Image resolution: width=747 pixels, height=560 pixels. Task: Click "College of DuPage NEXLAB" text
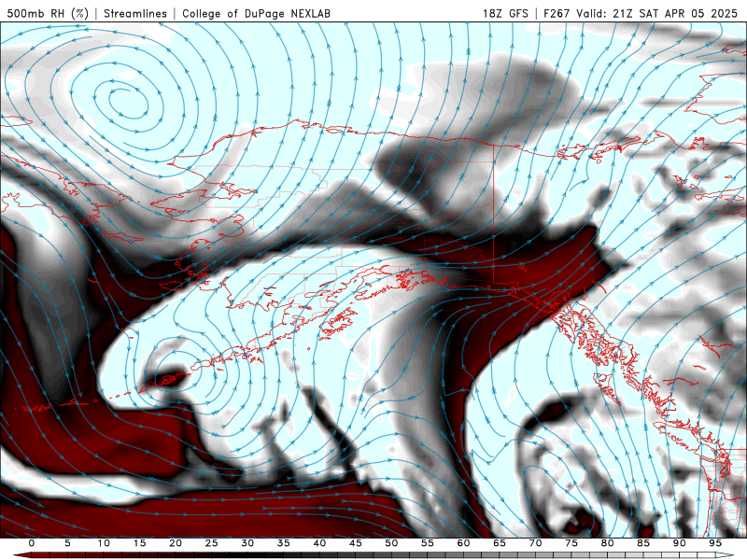256,14
